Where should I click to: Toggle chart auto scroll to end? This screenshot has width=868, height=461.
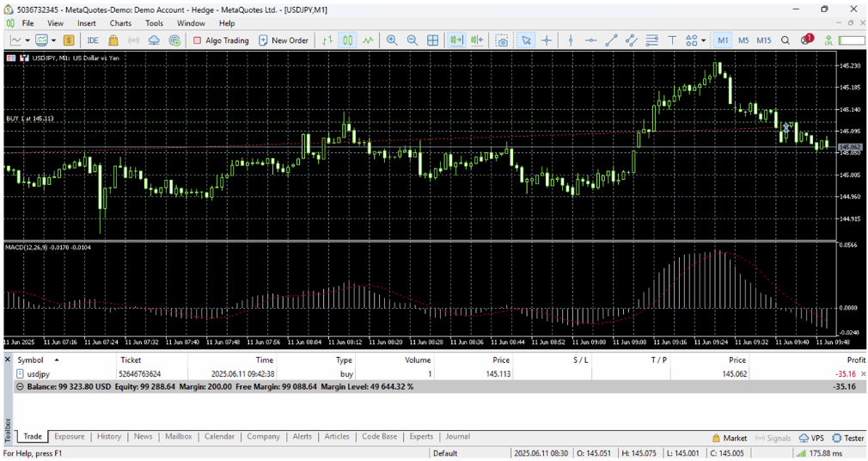pyautogui.click(x=456, y=40)
